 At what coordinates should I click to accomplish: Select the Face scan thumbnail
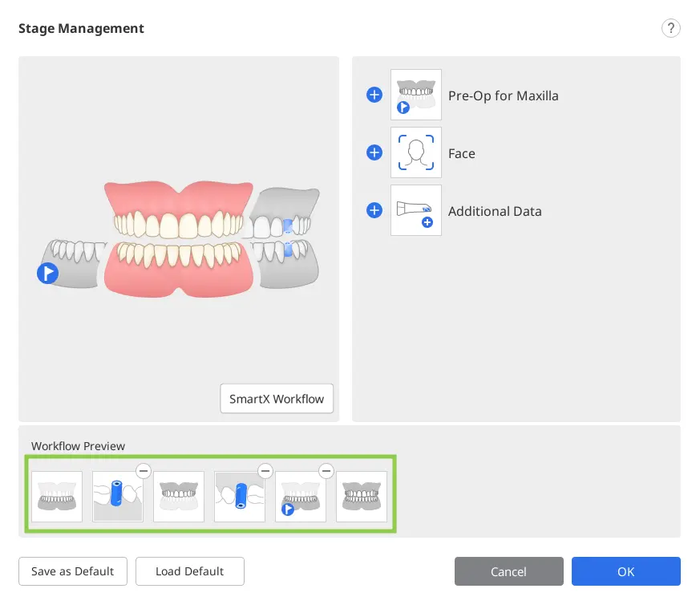pyautogui.click(x=415, y=152)
